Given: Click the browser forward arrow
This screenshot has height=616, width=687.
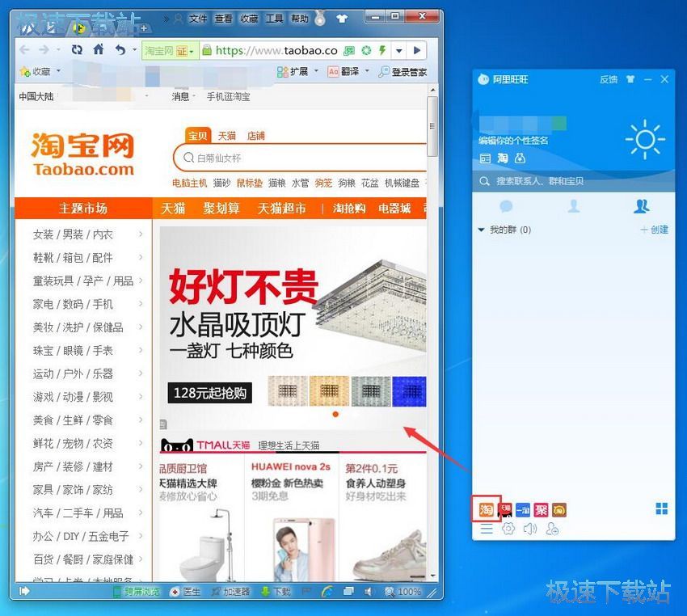Looking at the screenshot, I should [x=44, y=50].
